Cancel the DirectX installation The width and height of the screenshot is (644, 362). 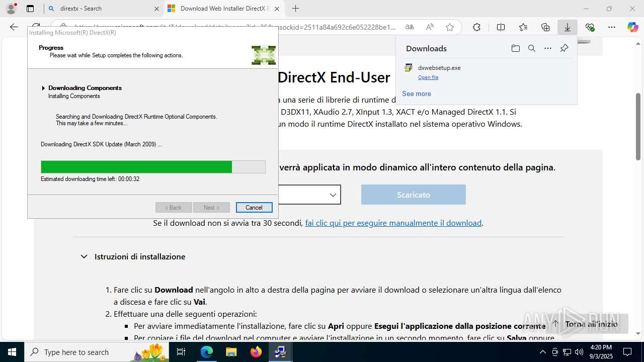click(x=254, y=208)
